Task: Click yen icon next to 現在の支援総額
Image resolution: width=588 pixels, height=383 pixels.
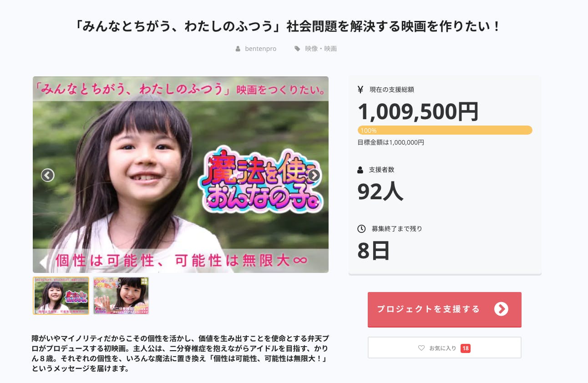Action: [x=360, y=90]
